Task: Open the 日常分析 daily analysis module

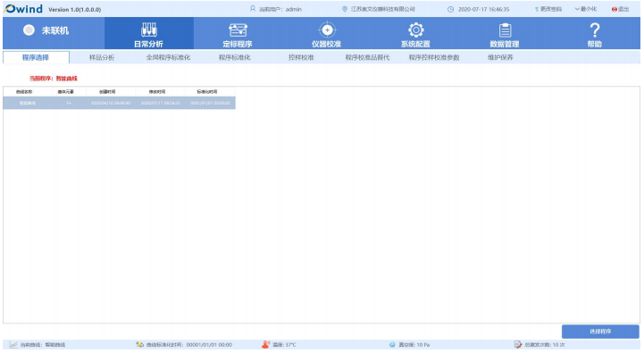Action: (x=148, y=34)
